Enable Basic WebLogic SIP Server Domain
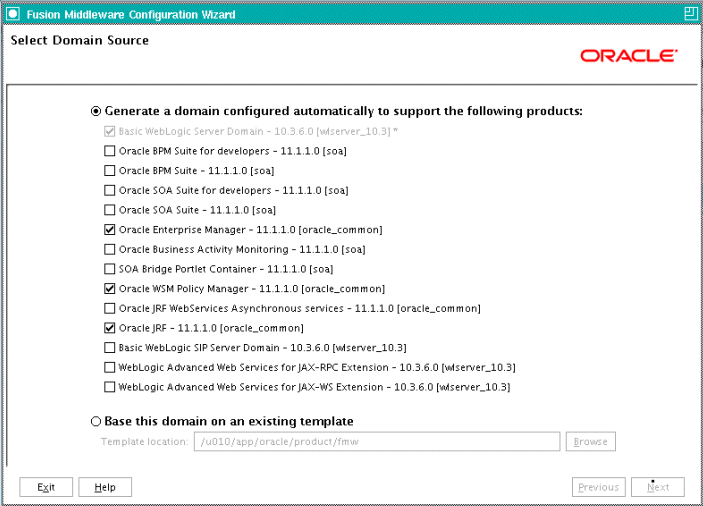Image resolution: width=703 pixels, height=506 pixels. 109,348
